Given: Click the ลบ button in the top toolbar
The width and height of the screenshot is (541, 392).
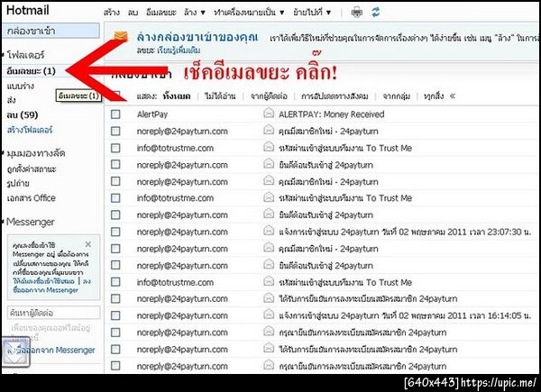Looking at the screenshot, I should tap(133, 13).
